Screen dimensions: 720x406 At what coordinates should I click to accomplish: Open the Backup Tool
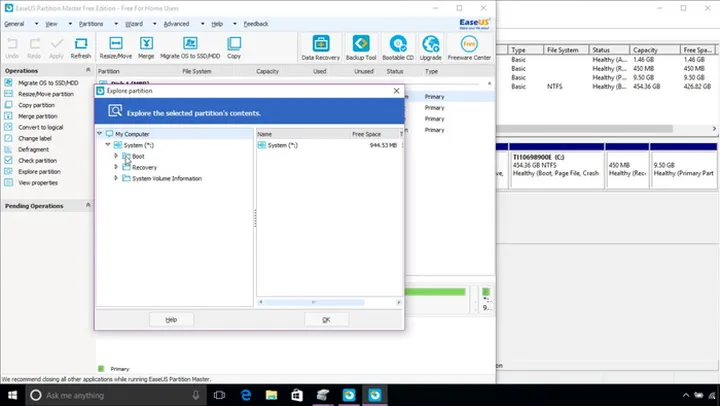(x=361, y=48)
